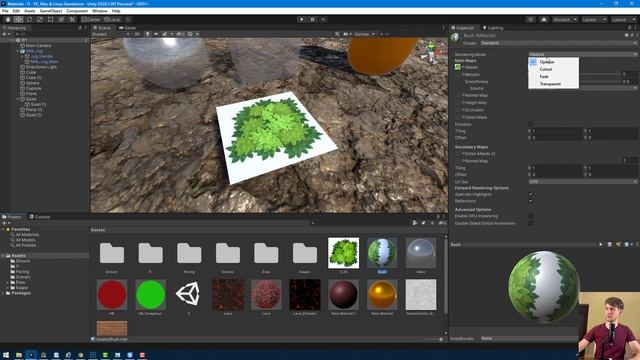Click the Step frame button
The image size is (640, 360).
point(323,19)
